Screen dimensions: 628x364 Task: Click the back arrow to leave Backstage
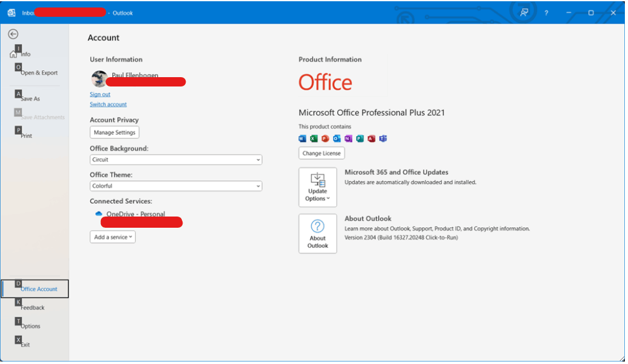coord(13,34)
